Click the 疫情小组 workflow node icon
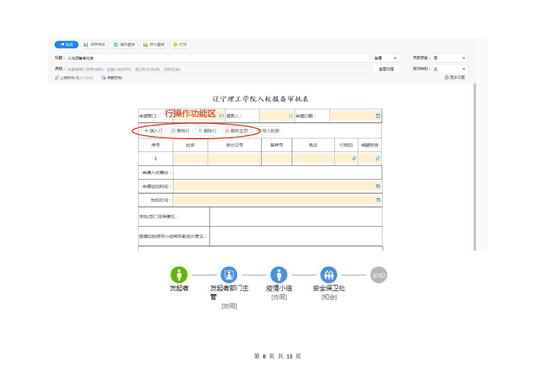The width and height of the screenshot is (555, 392). pos(279,274)
